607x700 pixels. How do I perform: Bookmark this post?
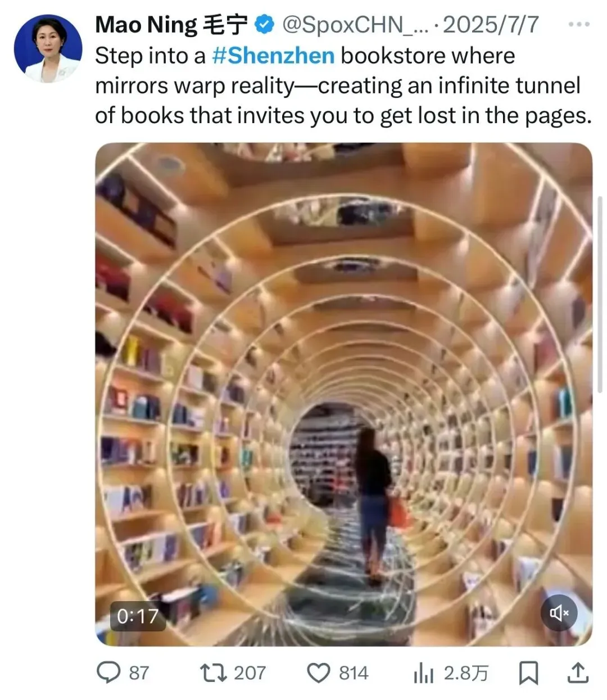(x=528, y=673)
